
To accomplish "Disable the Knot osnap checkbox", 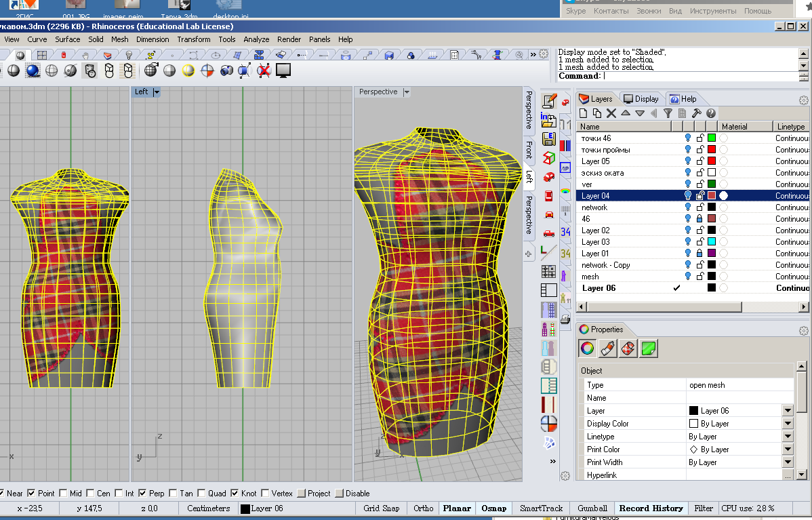I will (235, 494).
